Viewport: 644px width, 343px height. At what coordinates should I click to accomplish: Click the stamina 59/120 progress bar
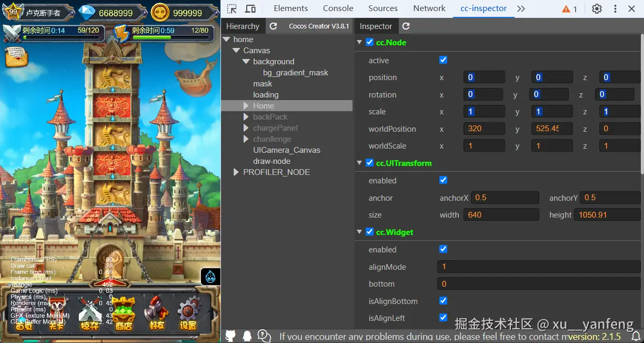pyautogui.click(x=62, y=38)
